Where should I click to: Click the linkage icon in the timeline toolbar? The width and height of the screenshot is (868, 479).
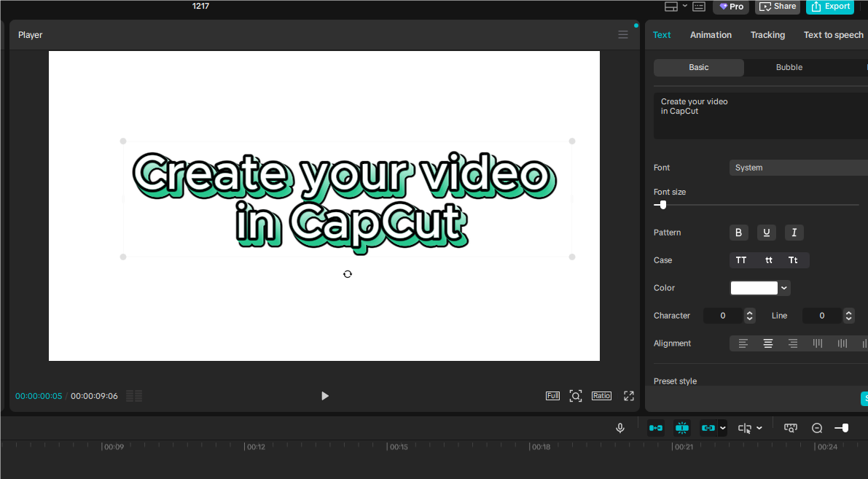point(709,428)
